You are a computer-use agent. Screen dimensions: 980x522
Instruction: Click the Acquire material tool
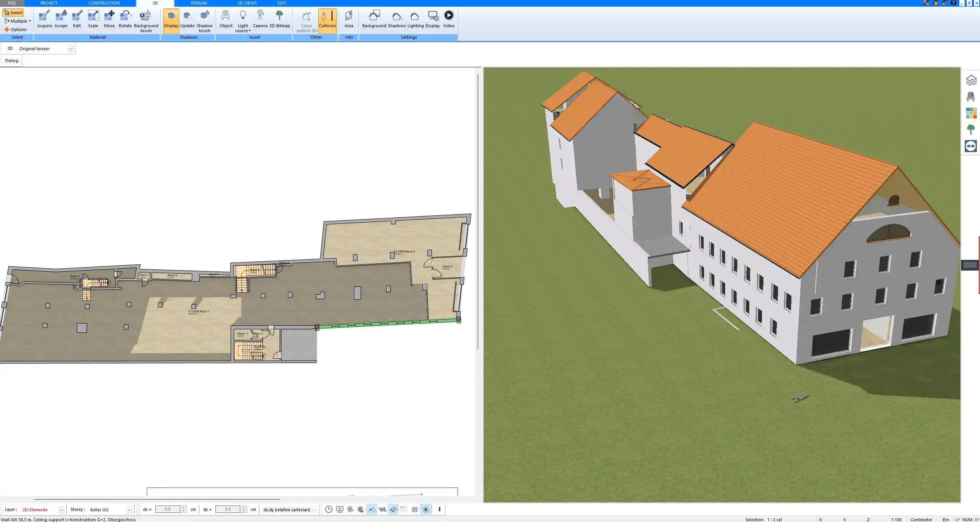44,19
